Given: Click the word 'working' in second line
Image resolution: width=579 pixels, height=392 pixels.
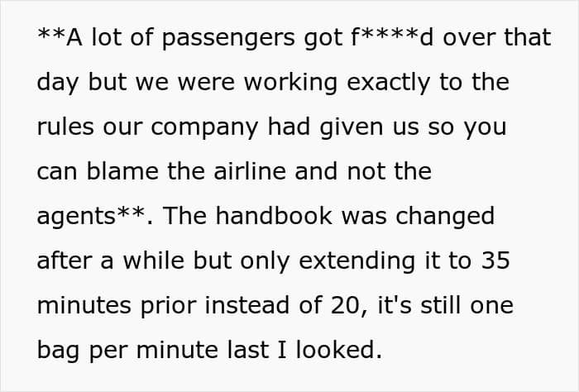Looking at the screenshot, I should click(x=290, y=83).
